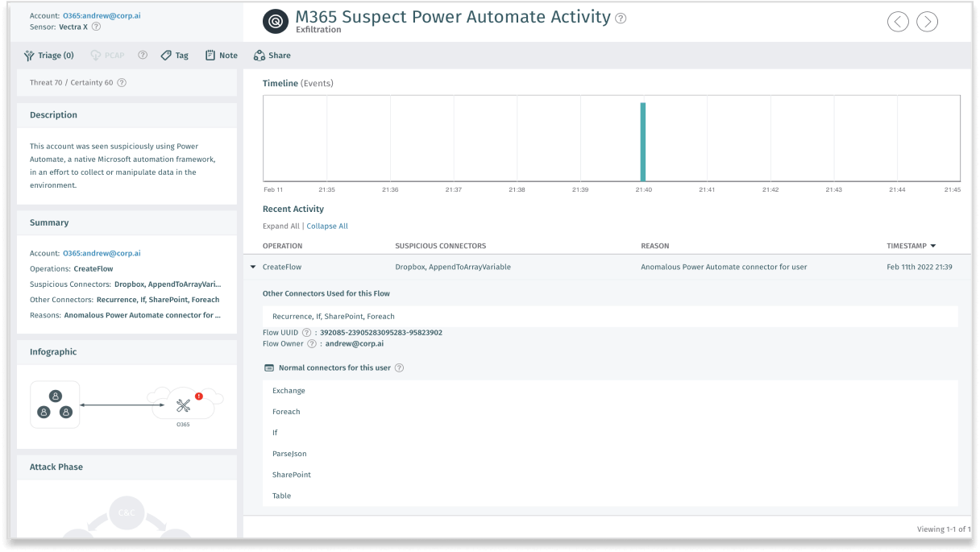The width and height of the screenshot is (980, 552).
Task: Click the Exfiltration detection type icon
Action: 275,21
